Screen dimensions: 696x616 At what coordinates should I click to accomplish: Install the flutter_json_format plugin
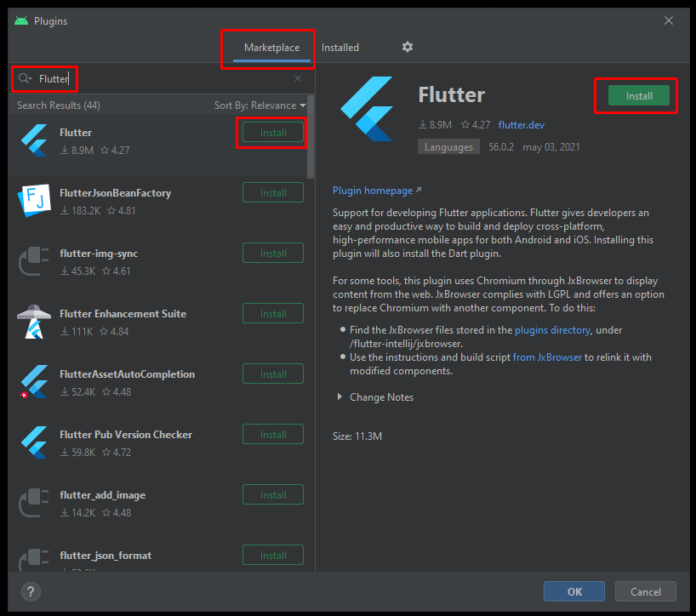(273, 555)
